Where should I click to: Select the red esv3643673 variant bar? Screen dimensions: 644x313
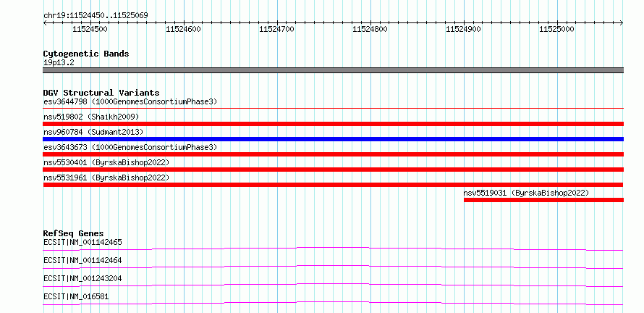click(x=333, y=154)
